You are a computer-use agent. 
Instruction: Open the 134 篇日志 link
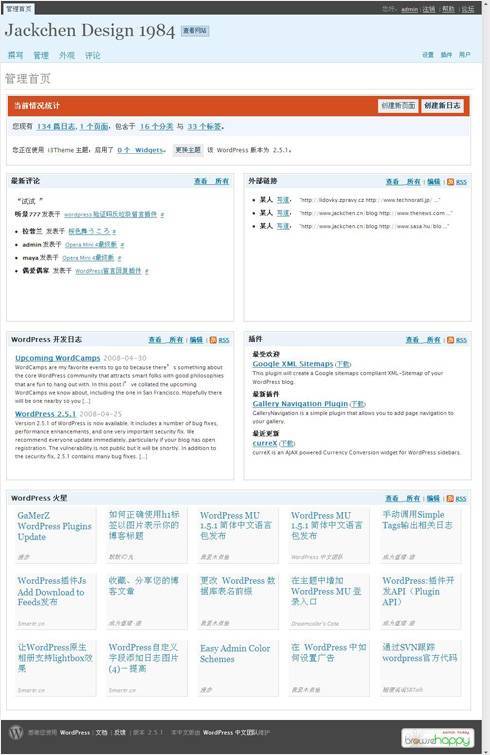(56, 127)
